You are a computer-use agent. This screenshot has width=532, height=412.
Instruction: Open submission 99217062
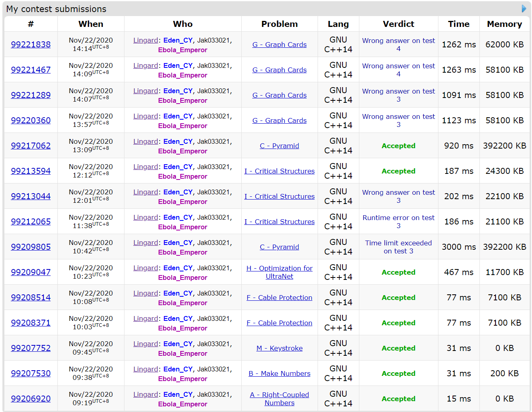tap(31, 146)
